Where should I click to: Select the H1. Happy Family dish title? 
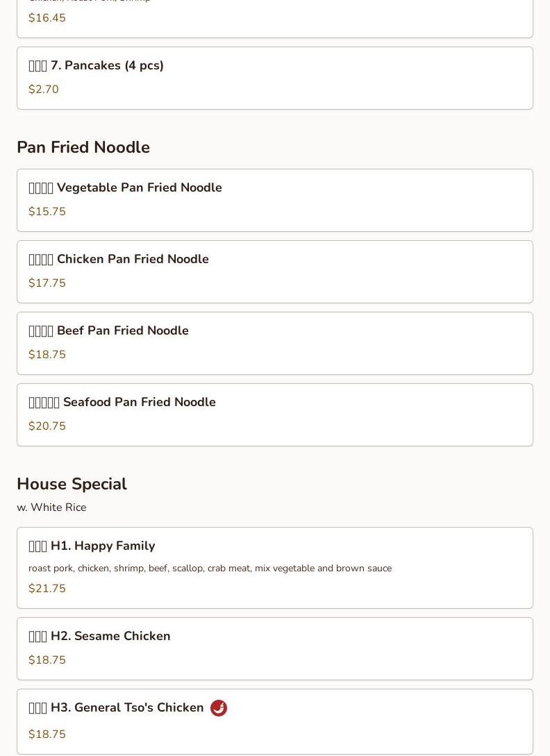pos(92,546)
